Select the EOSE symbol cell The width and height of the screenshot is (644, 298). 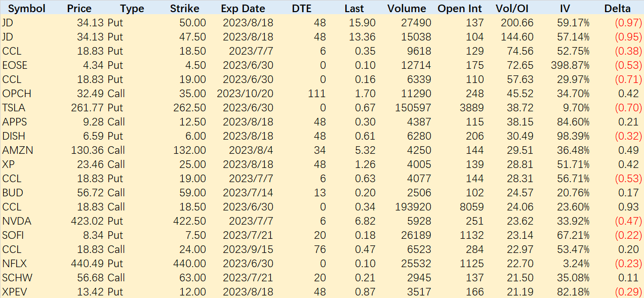pyautogui.click(x=15, y=65)
